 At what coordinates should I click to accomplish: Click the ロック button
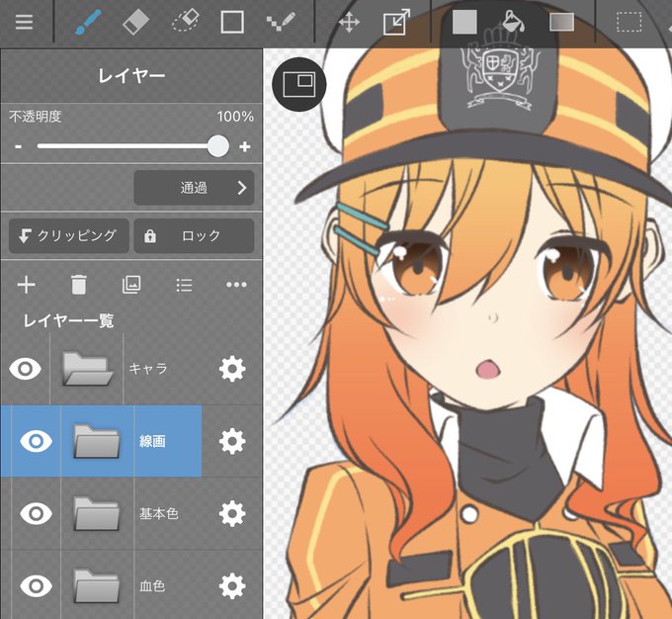click(x=194, y=236)
